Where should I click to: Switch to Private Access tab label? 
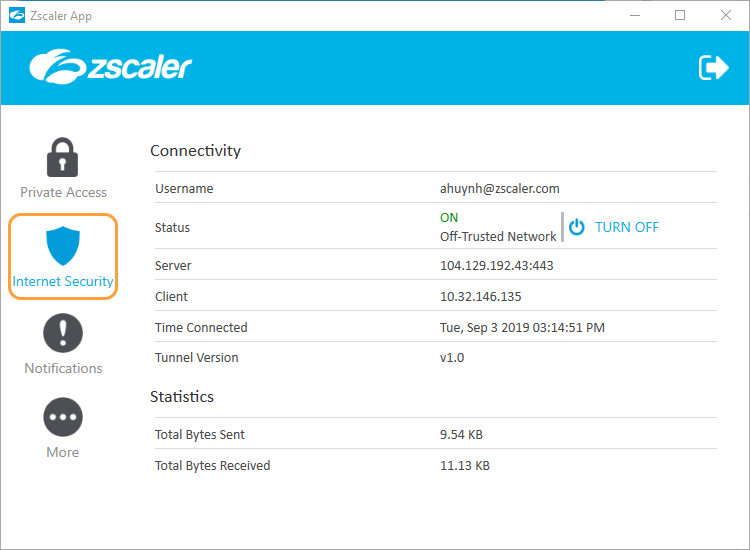(64, 192)
